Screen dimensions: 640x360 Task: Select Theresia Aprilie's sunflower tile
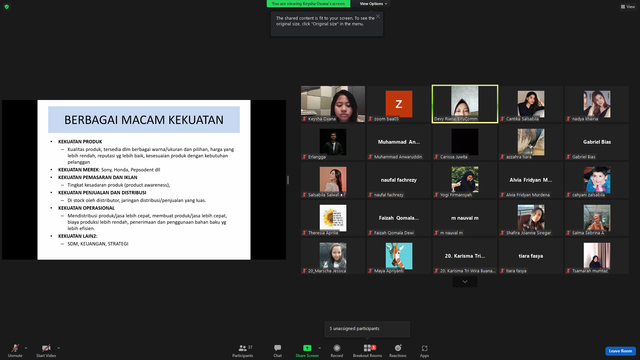click(333, 218)
